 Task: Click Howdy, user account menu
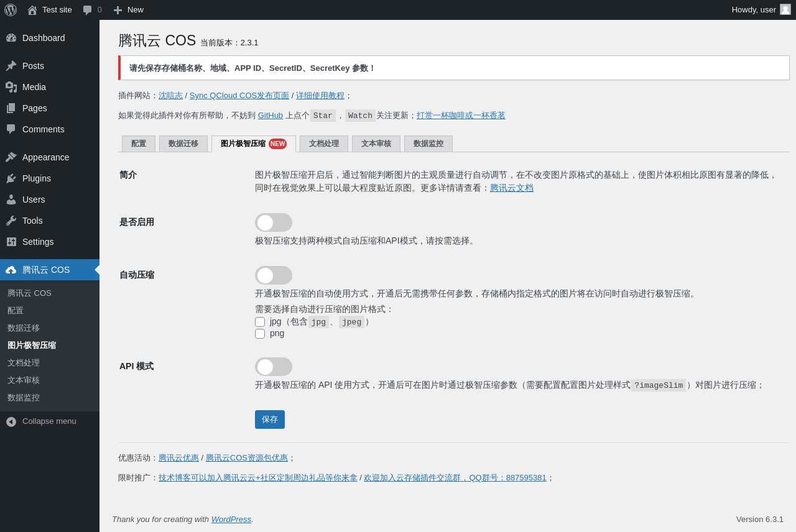click(x=761, y=10)
